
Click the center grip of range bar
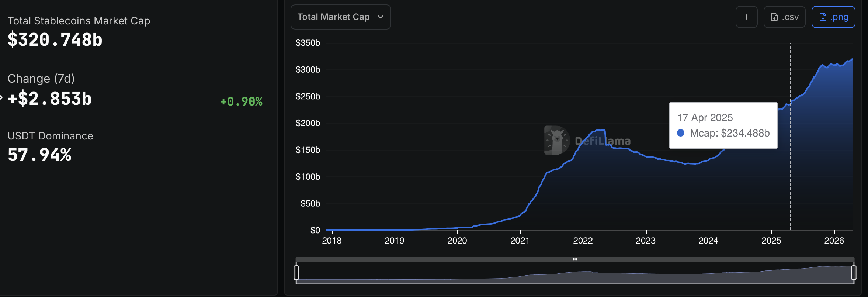click(575, 259)
